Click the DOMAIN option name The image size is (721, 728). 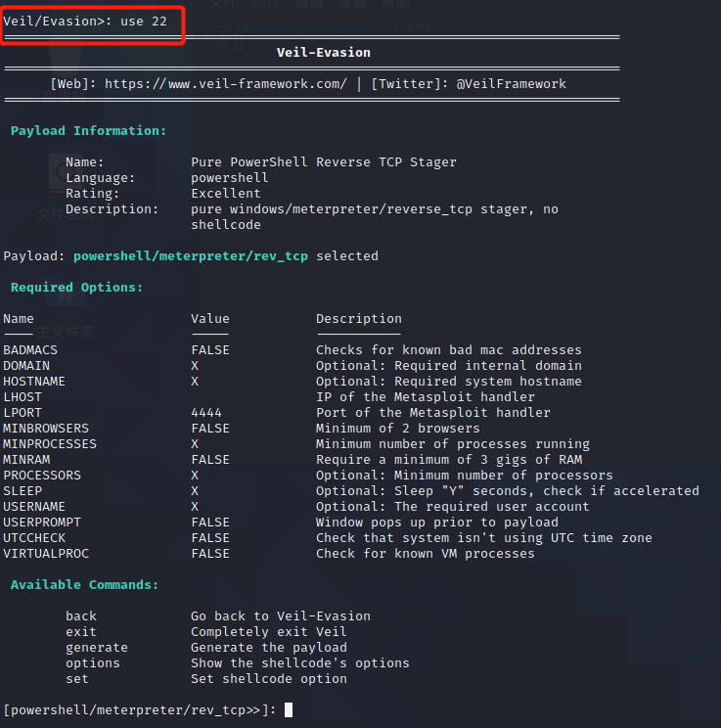click(x=26, y=366)
